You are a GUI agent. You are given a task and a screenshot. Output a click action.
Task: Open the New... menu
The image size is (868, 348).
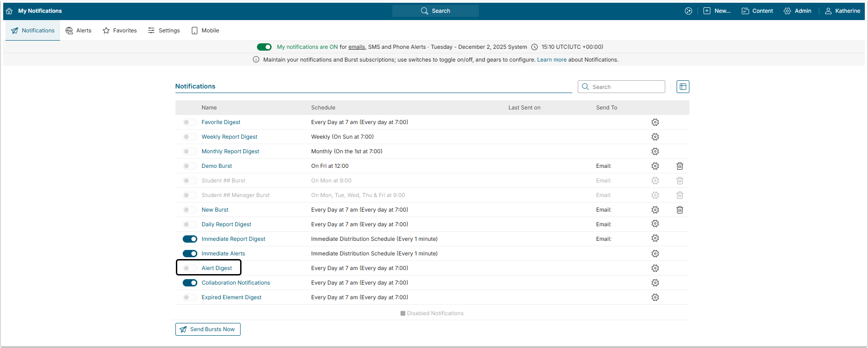point(717,11)
